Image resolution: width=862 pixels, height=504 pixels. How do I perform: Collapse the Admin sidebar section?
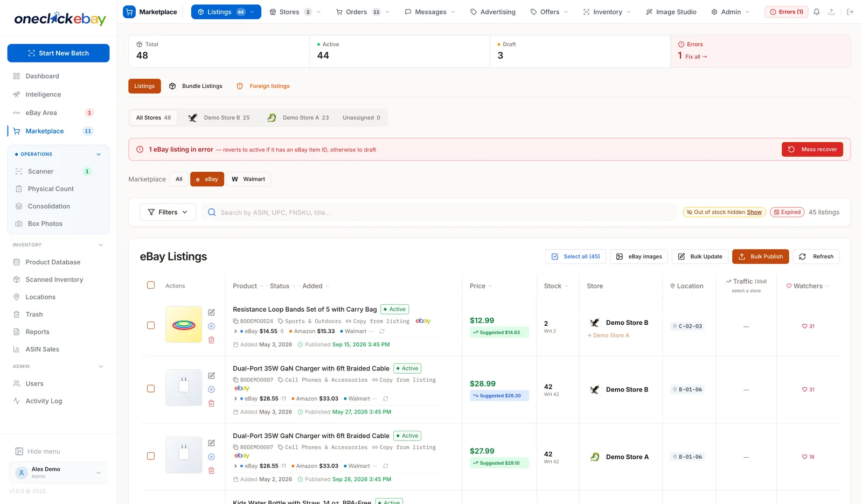click(x=101, y=367)
